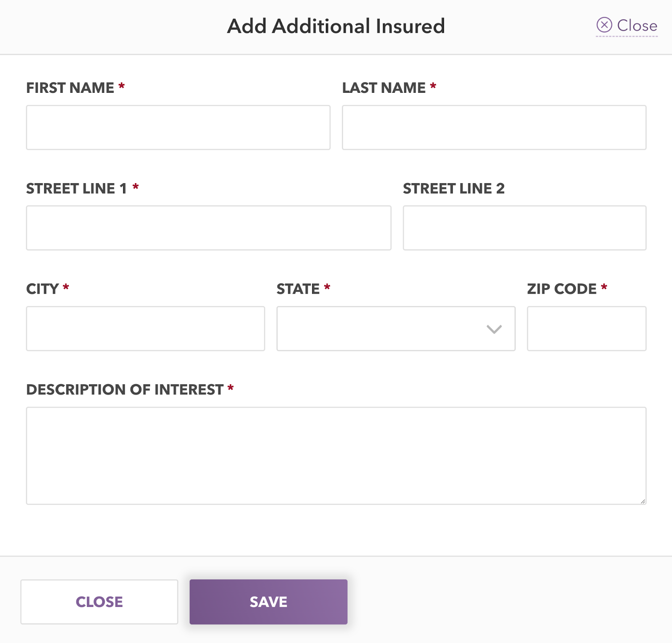Click the LAST NAME field label
This screenshot has width=672, height=643.
pos(383,88)
